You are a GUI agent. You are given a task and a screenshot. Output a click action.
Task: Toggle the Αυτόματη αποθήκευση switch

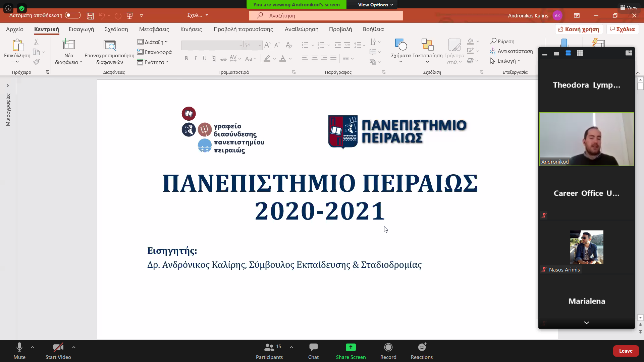click(73, 15)
